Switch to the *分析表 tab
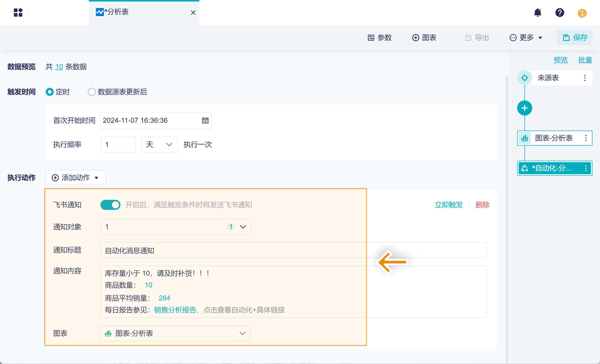 click(144, 13)
